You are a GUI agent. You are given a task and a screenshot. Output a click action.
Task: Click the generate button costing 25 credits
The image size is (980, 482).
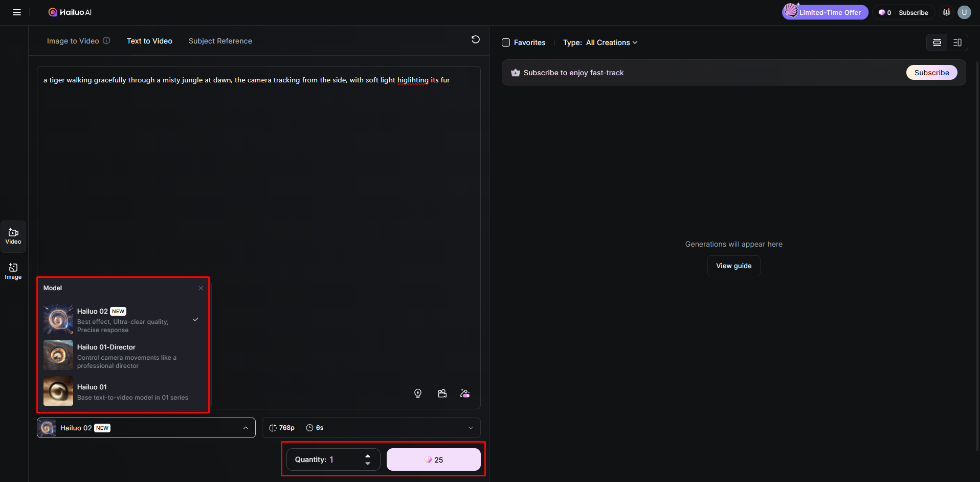click(x=434, y=459)
